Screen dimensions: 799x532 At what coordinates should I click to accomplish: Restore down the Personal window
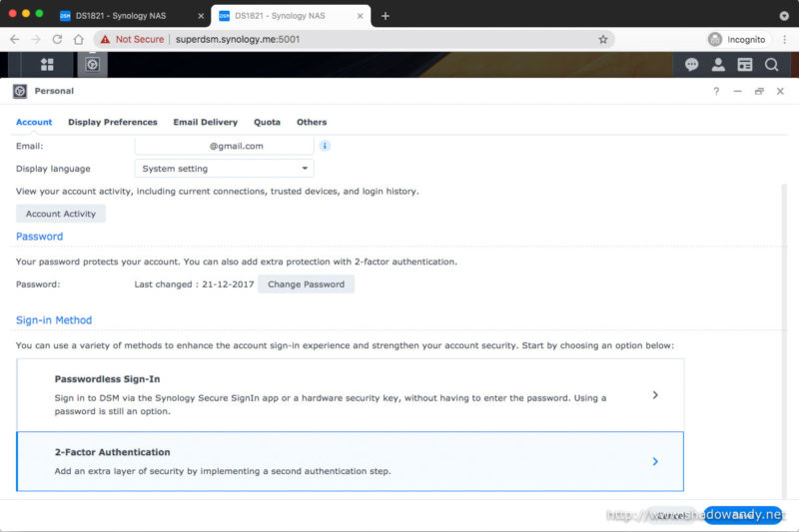(x=759, y=91)
